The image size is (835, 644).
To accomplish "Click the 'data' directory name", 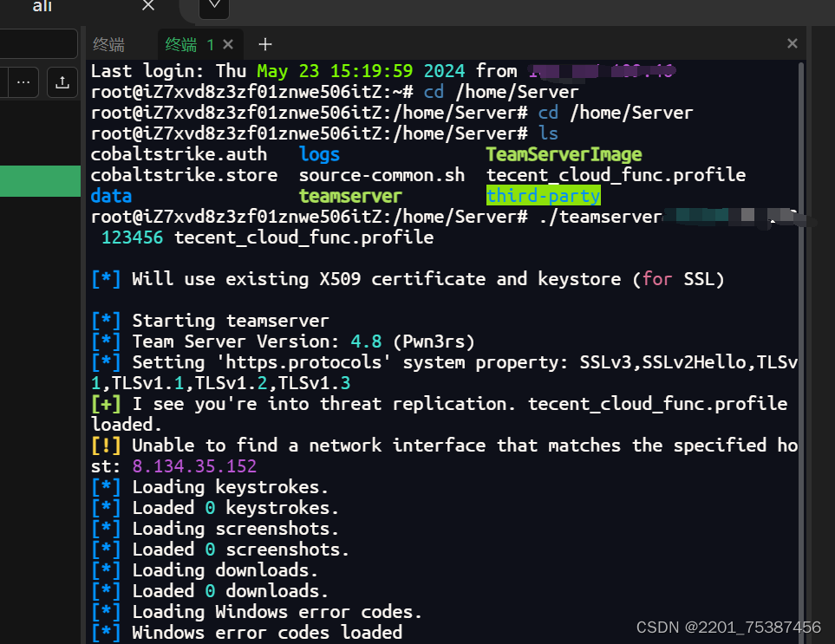I will point(111,196).
